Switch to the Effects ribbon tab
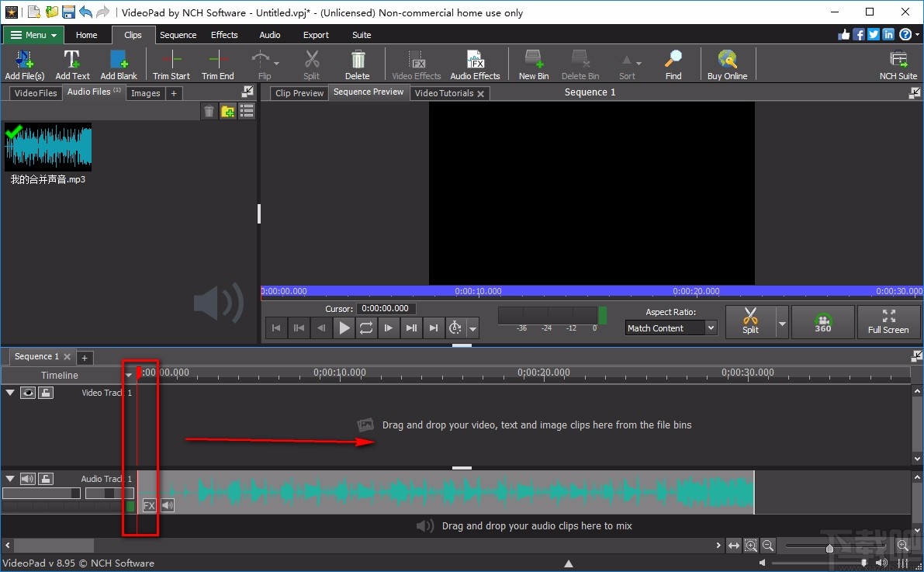 click(x=224, y=35)
